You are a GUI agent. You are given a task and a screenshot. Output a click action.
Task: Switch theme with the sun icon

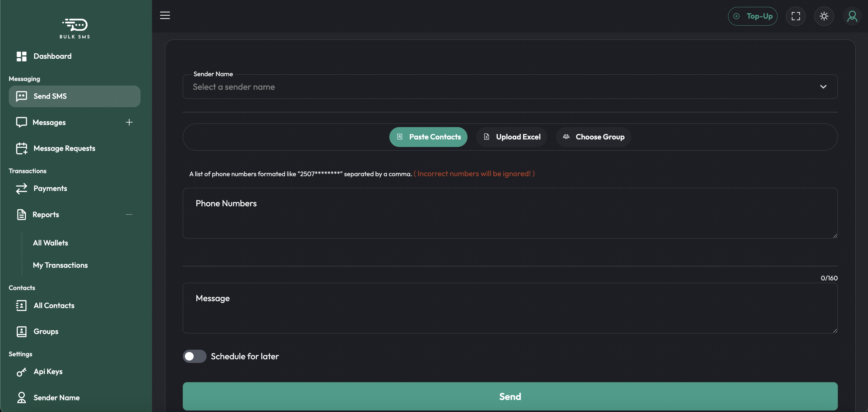tap(824, 16)
